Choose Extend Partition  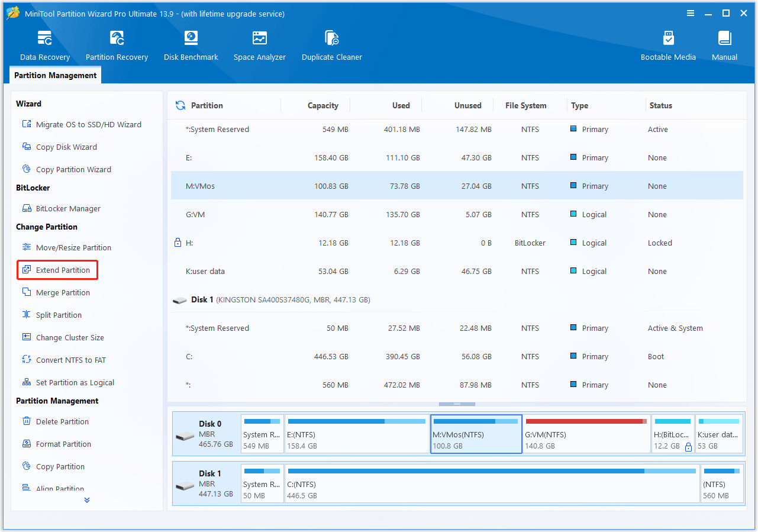pos(57,270)
